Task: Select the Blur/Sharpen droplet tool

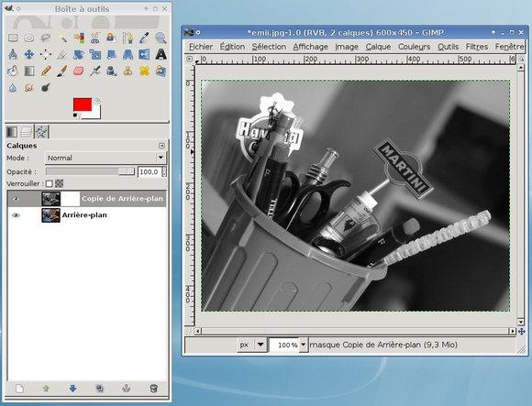Action: click(x=13, y=88)
